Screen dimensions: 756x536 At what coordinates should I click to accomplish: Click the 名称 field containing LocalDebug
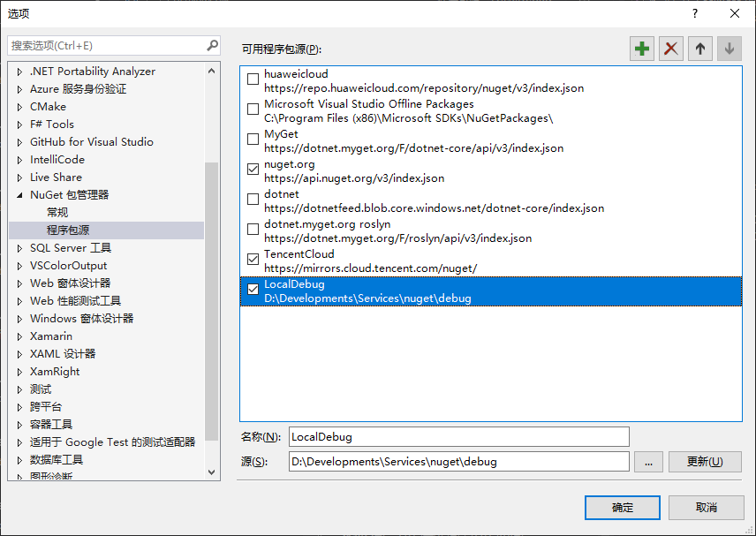459,437
